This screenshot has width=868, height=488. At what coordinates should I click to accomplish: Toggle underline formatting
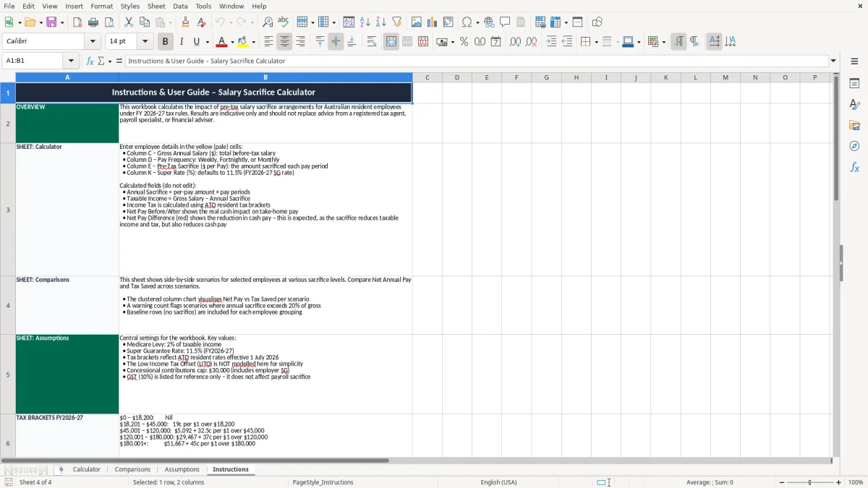click(x=196, y=42)
